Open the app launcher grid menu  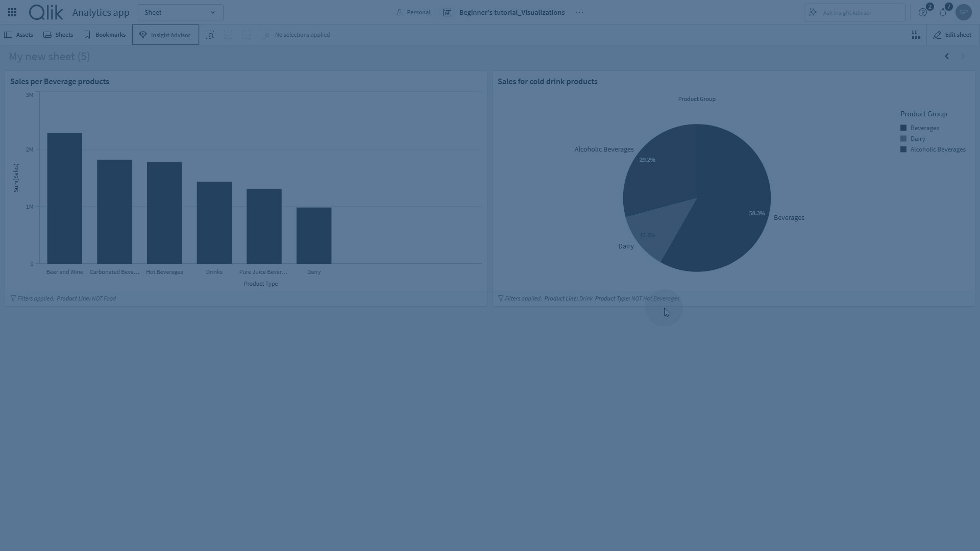(12, 12)
